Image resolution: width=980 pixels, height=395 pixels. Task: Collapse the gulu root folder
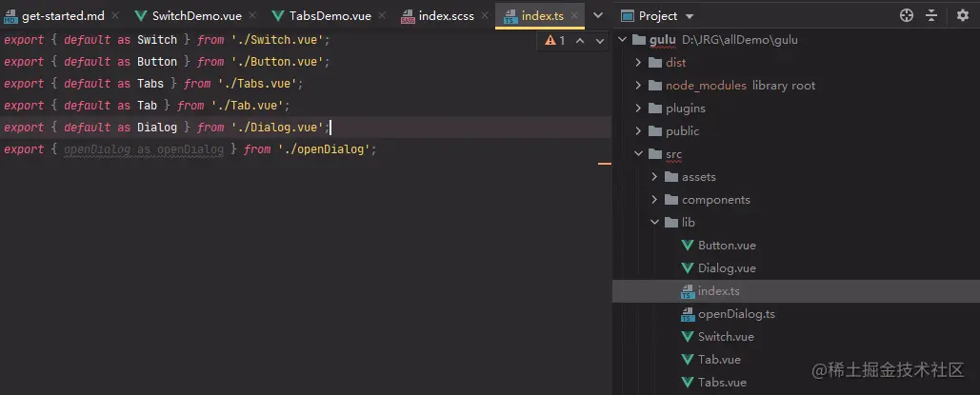coord(622,40)
